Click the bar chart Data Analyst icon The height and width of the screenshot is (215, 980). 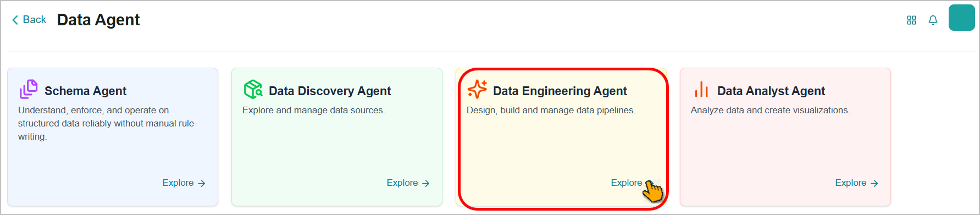point(701,89)
